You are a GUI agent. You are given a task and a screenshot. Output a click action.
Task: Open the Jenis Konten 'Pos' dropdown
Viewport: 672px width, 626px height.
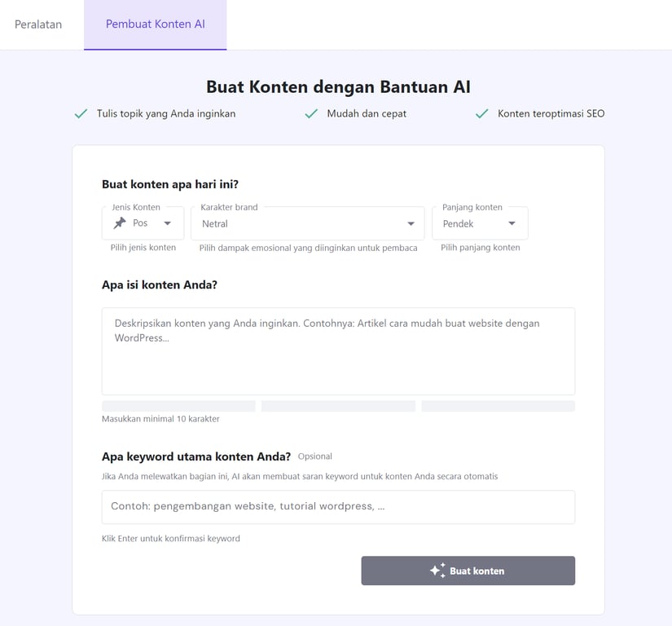coord(143,223)
